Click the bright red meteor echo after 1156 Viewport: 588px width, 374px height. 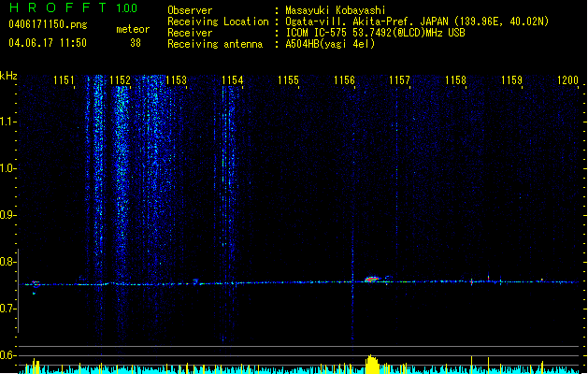coord(372,279)
